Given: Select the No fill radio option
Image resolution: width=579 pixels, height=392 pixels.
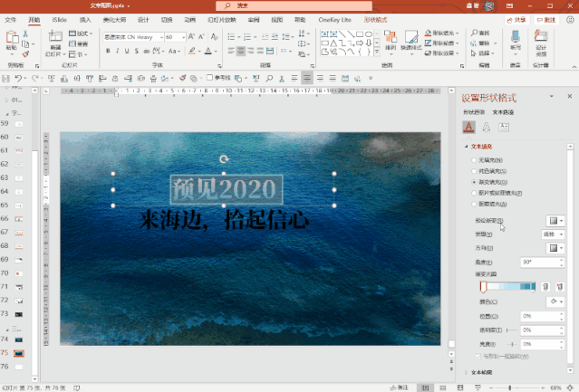Looking at the screenshot, I should [x=474, y=160].
